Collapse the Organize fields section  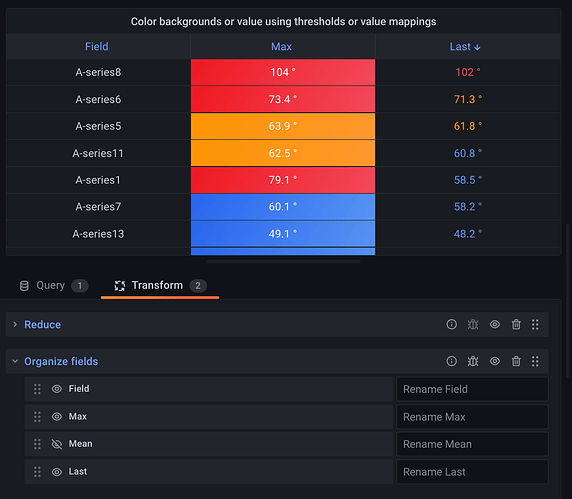[15, 361]
